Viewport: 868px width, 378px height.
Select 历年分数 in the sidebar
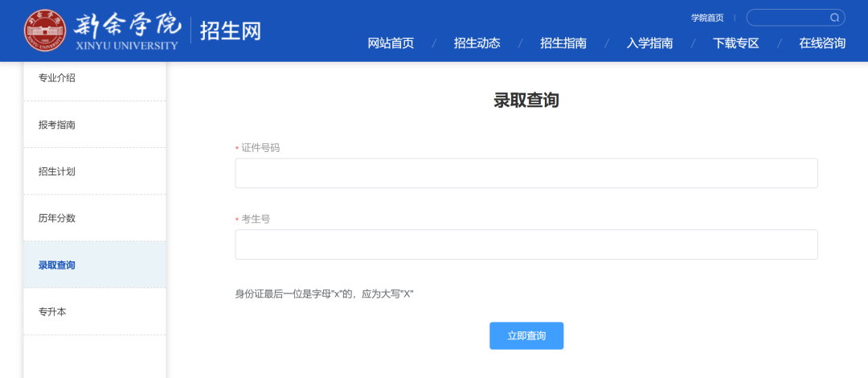click(95, 218)
